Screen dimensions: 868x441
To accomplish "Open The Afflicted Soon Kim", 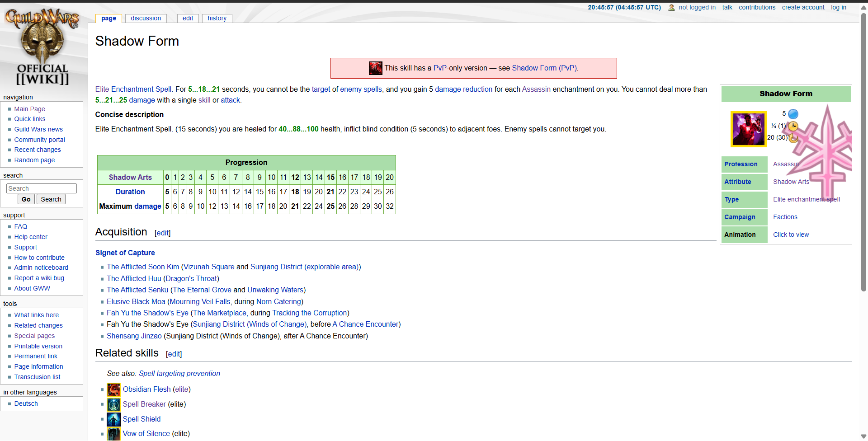I will pos(143,267).
